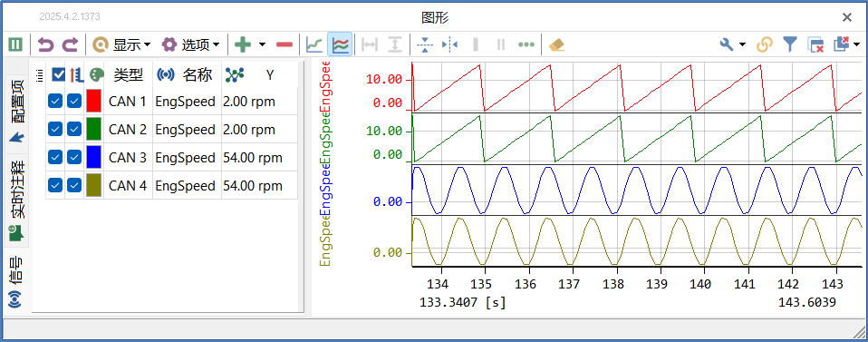868x342 pixels.
Task: Click the CAN 3 row value 54.00 rpm
Action: tap(253, 158)
